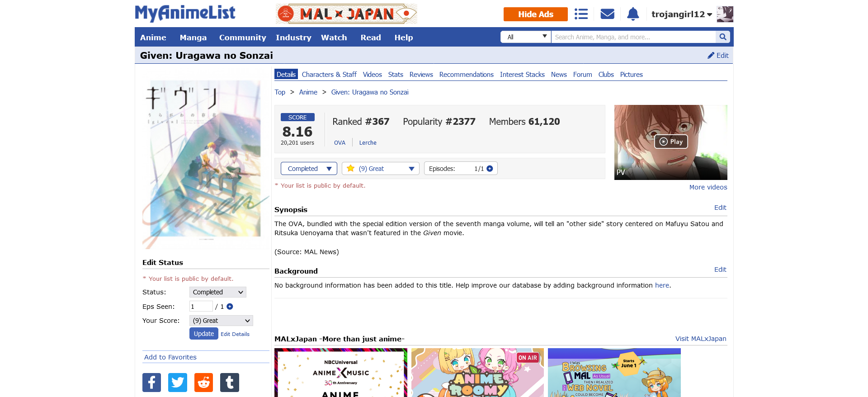
Task: Open the Edit Details link
Action: pos(235,334)
